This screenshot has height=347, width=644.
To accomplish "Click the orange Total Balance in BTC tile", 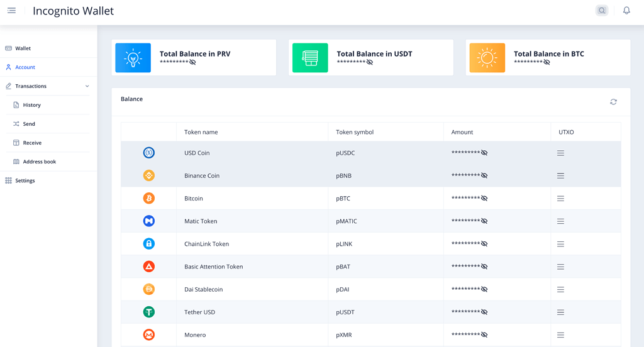I will (x=487, y=58).
